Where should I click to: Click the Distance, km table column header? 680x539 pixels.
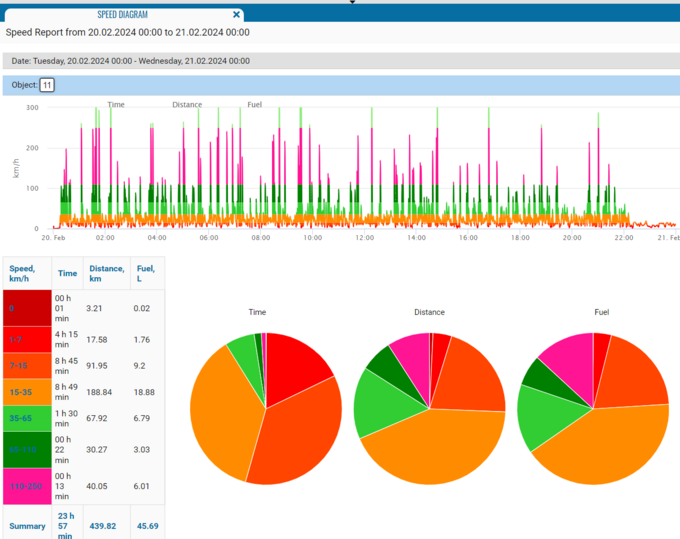(108, 272)
